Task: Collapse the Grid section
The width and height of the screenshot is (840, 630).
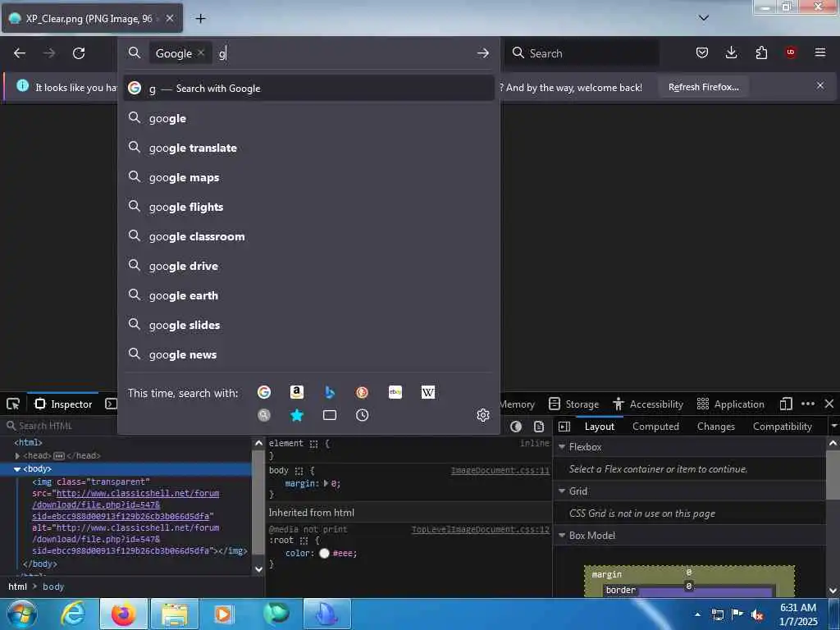Action: point(562,491)
